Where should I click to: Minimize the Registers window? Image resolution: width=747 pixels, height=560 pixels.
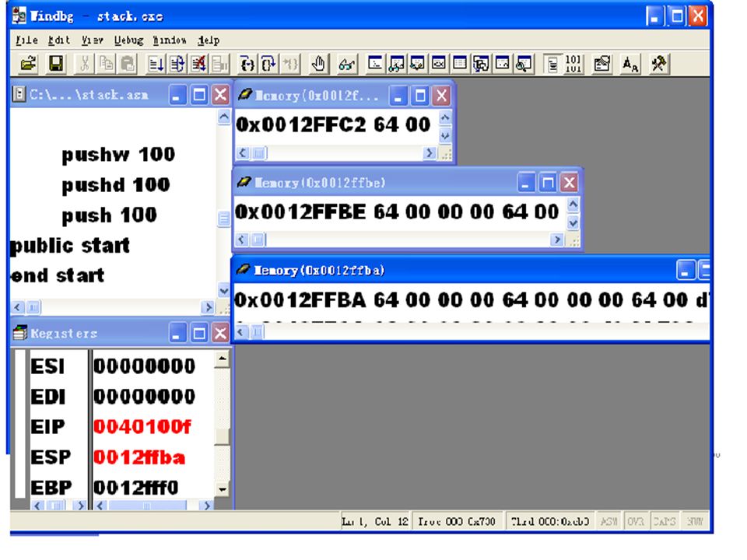tap(177, 333)
